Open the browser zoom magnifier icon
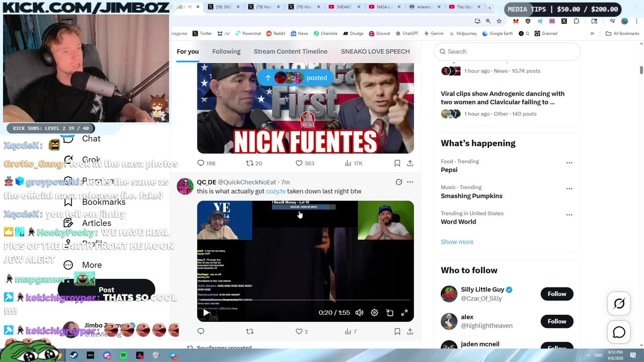This screenshot has height=362, width=644. click(x=488, y=21)
